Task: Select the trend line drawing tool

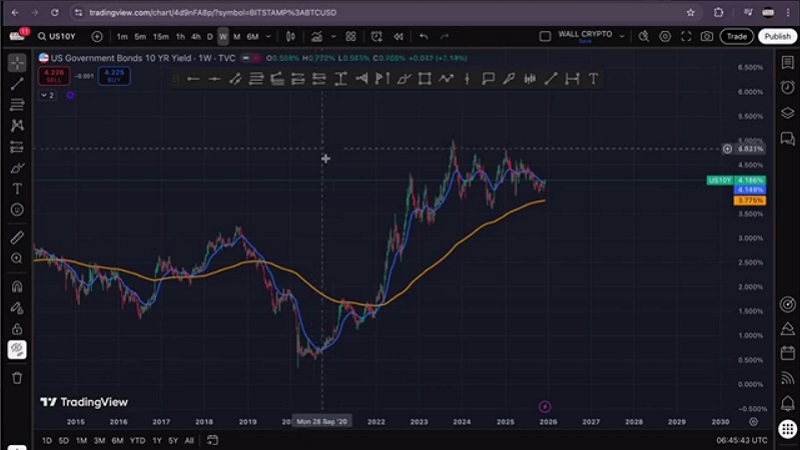Action: (x=17, y=84)
